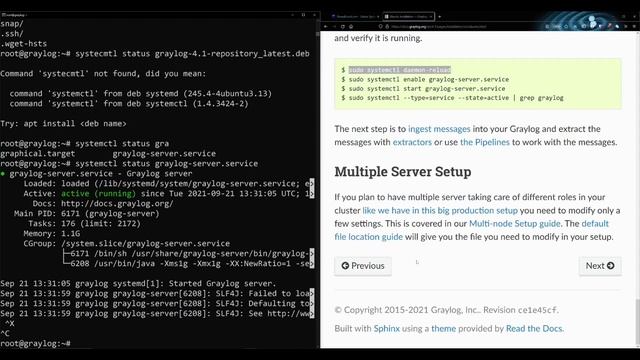
Task: Open a new browser tab
Action: 440,17
